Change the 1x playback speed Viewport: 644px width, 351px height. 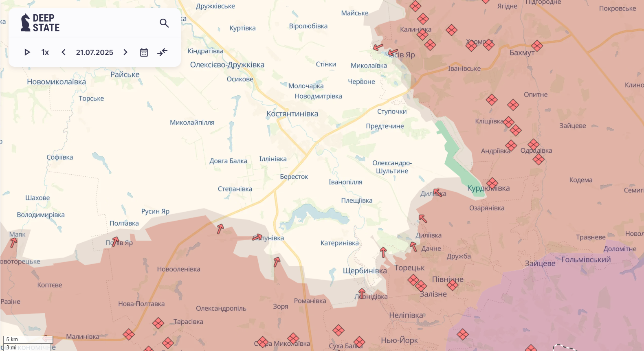(x=45, y=52)
